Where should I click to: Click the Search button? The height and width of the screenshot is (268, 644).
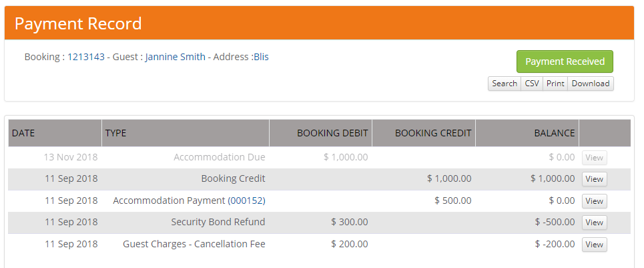(504, 84)
